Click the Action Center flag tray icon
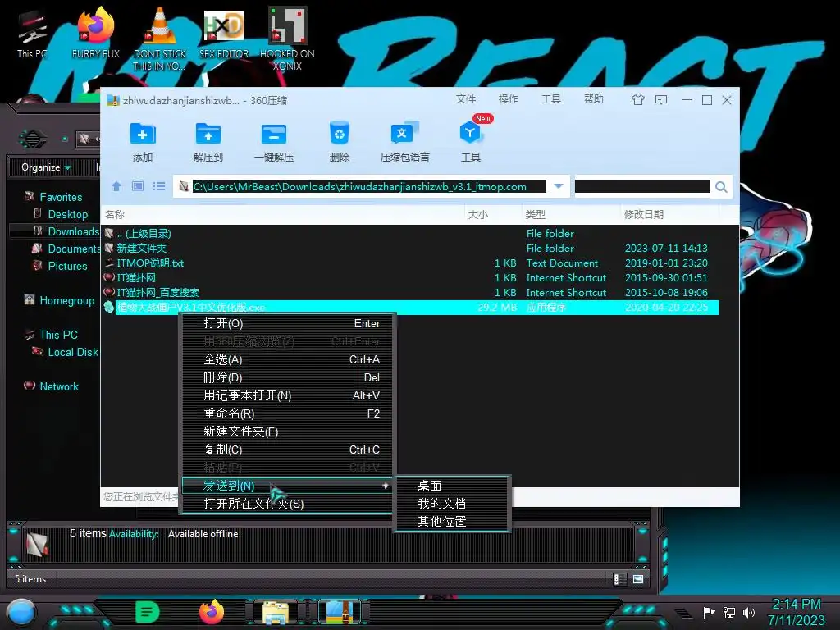 [710, 612]
